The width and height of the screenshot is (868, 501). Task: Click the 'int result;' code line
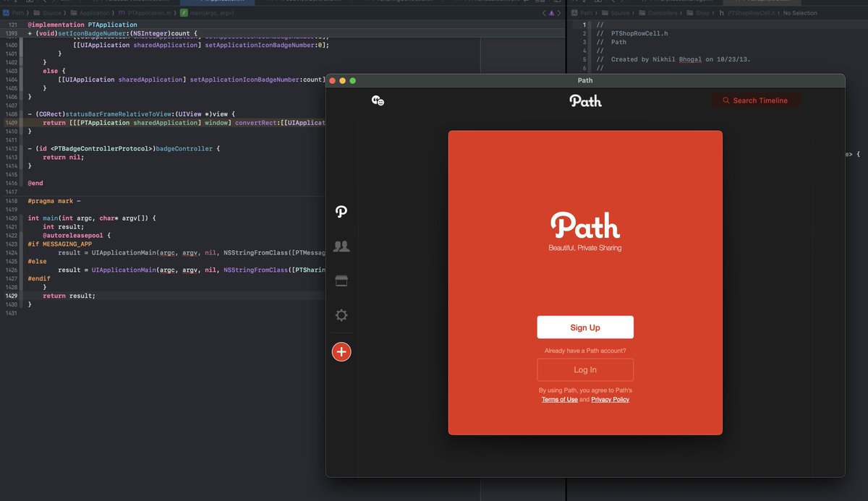(63, 226)
